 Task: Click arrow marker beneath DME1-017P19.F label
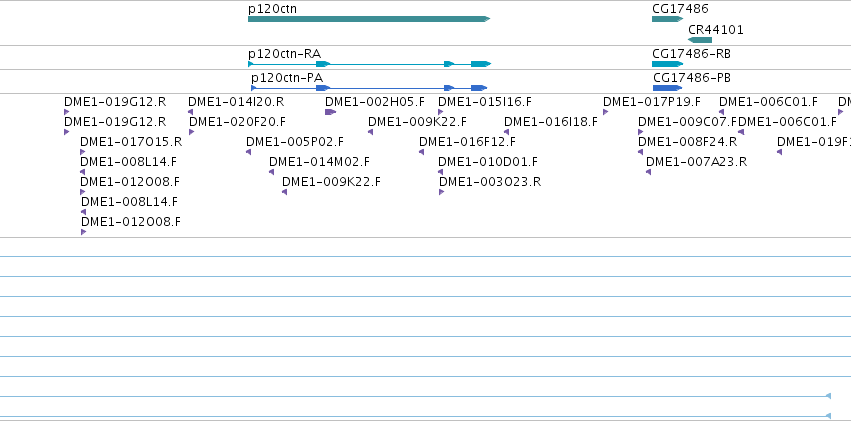coord(605,112)
